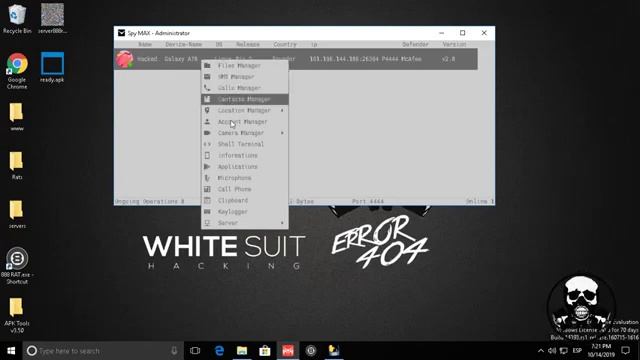Click the Call Phone keypad icon
The image size is (640, 360).
207,189
